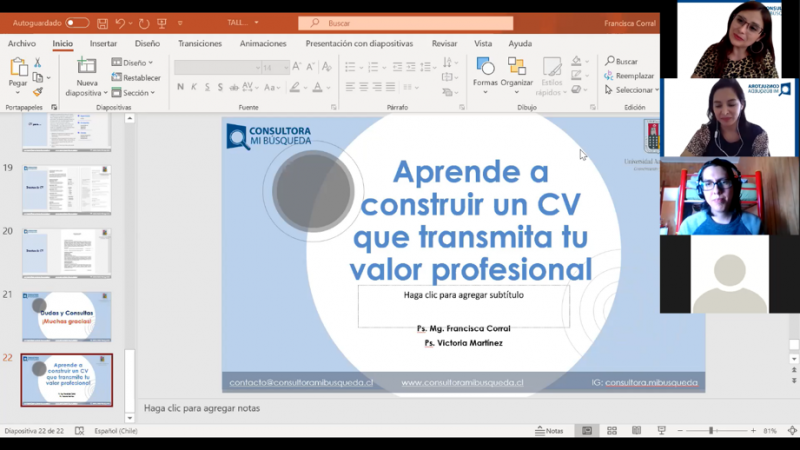Toggle underline S formatting
800x450 pixels.
pyautogui.click(x=207, y=87)
